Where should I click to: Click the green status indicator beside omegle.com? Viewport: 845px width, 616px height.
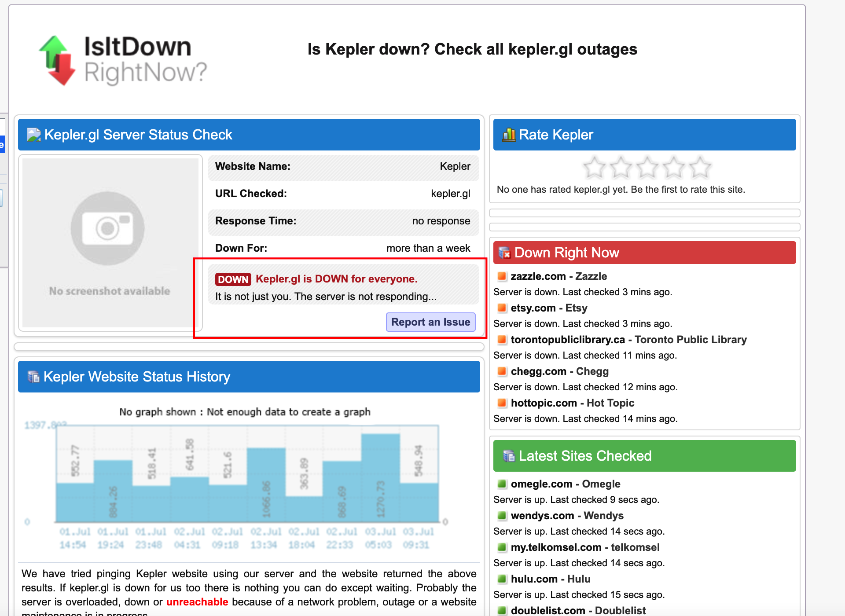coord(501,484)
